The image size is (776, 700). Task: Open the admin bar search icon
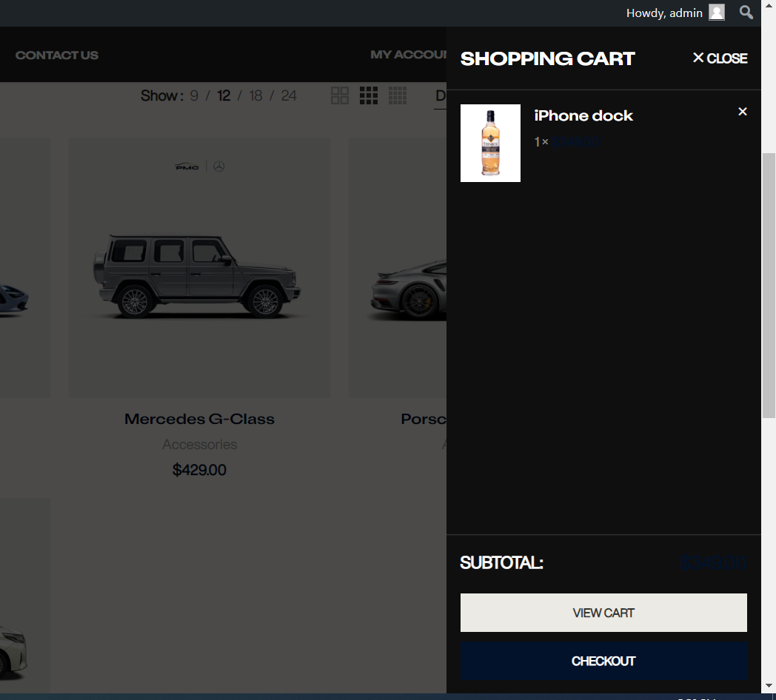746,13
